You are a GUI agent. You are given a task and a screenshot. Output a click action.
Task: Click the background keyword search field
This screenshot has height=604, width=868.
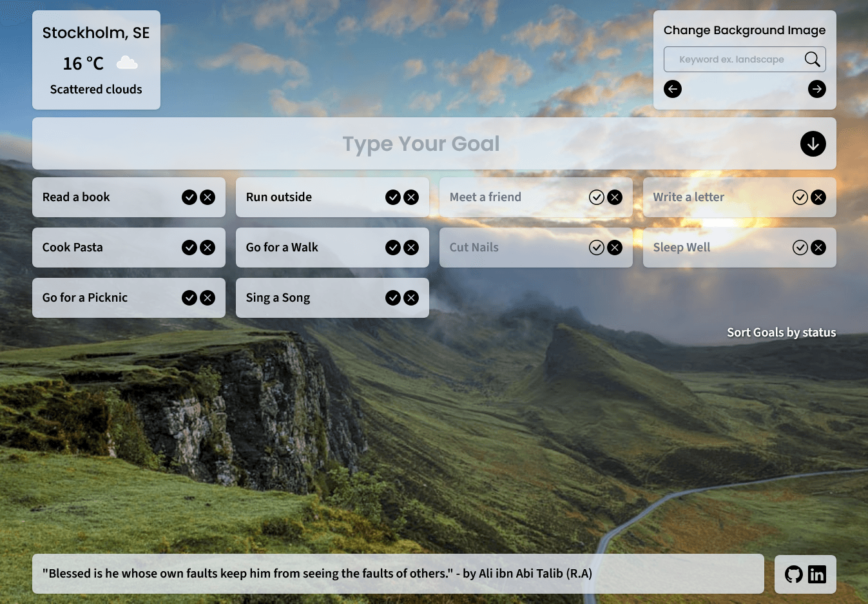pyautogui.click(x=731, y=59)
